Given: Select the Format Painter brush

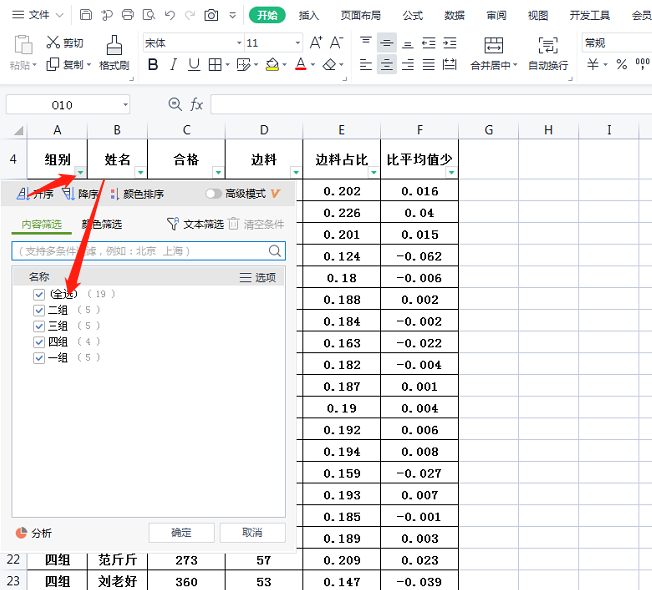Looking at the screenshot, I should click(114, 45).
